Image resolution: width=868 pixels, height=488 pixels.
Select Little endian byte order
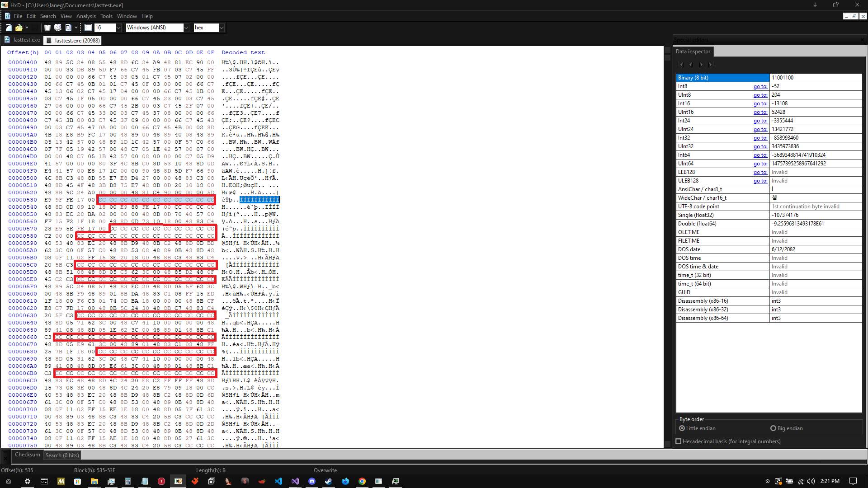[x=682, y=428]
